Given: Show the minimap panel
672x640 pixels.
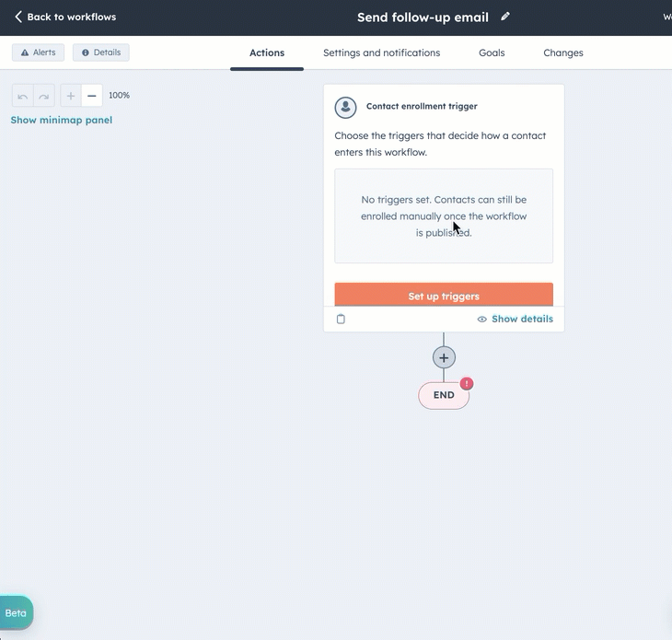Looking at the screenshot, I should (x=62, y=120).
